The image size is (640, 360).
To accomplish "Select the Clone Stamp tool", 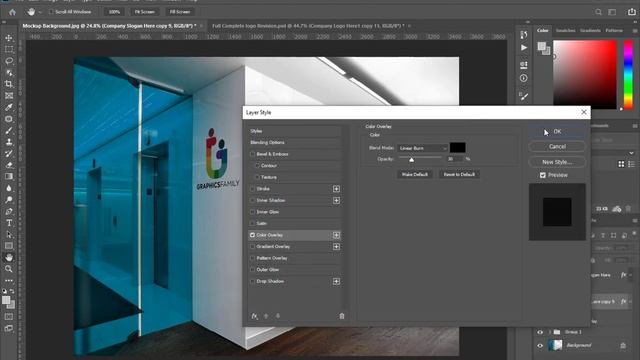I will point(9,142).
